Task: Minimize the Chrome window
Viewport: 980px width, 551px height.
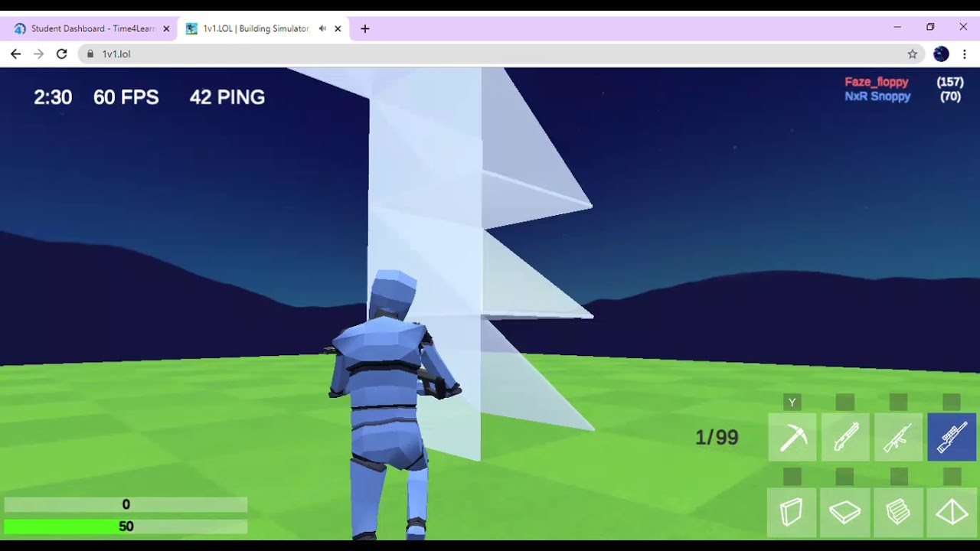Action: click(897, 27)
